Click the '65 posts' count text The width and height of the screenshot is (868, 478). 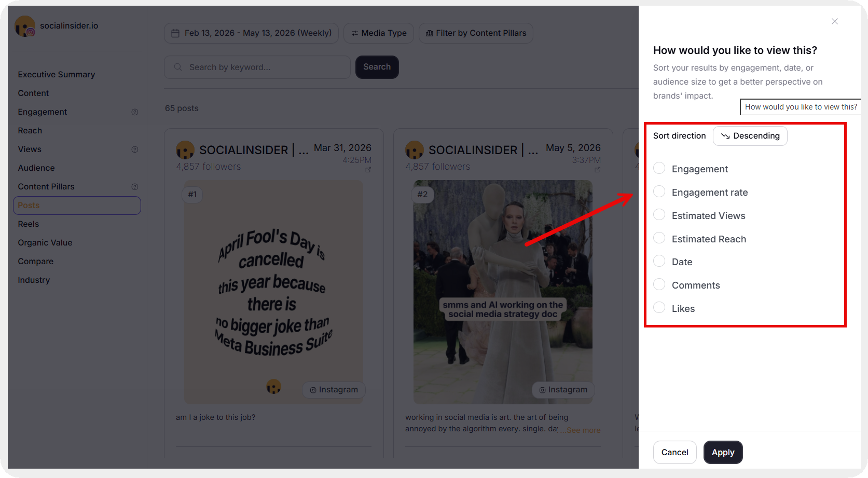click(x=182, y=108)
